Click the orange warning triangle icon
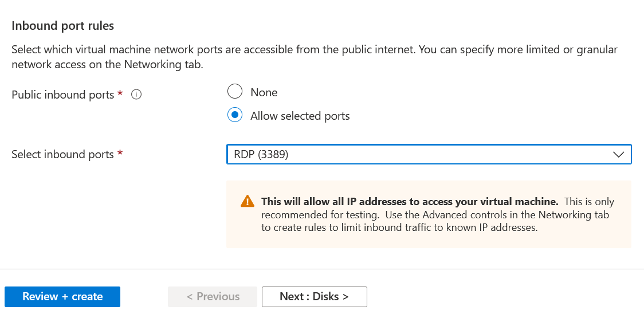This screenshot has width=644, height=314. tap(247, 202)
